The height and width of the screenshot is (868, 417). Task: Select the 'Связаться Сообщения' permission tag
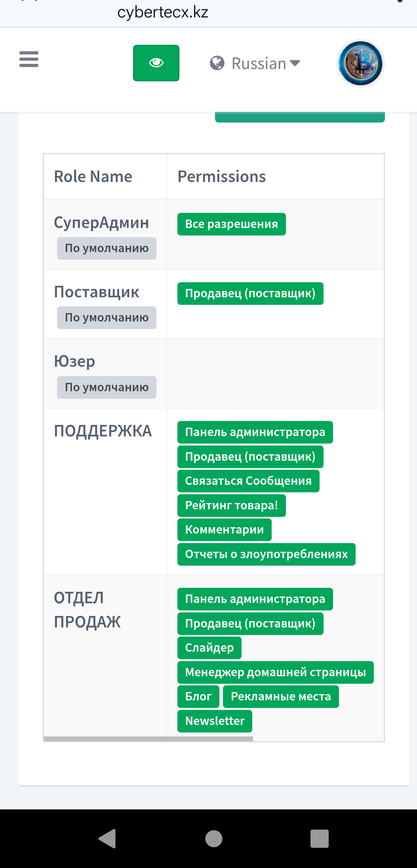tap(248, 481)
